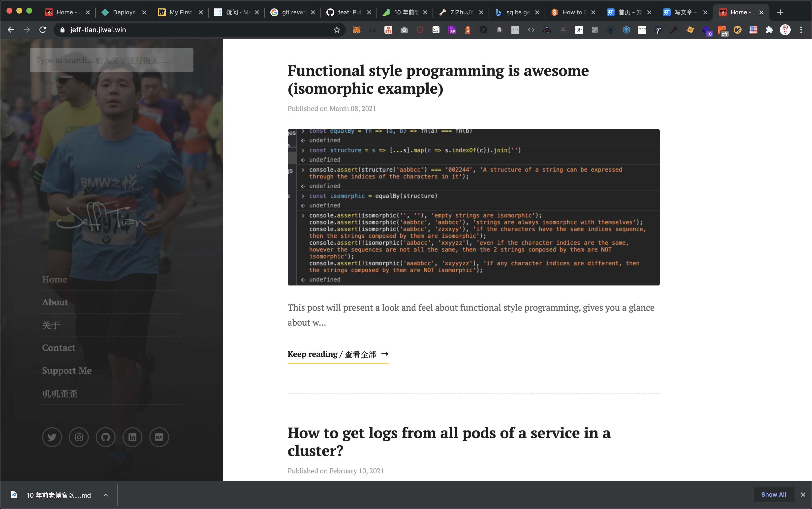Open a new browser tab
Image resolution: width=812 pixels, height=509 pixels.
click(780, 12)
